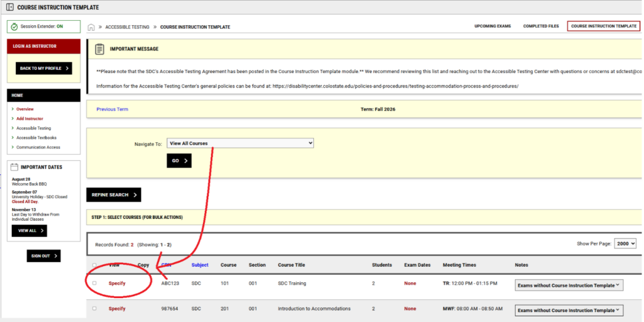Image resolution: width=644 pixels, height=322 pixels.
Task: Open Add Instructor in the Home menu
Action: 30,119
